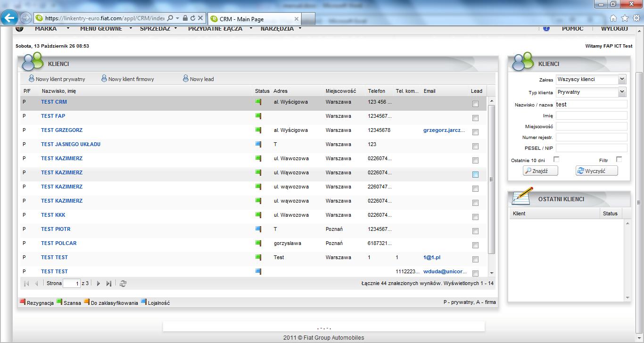Open browser Tools gear icon
The width and height of the screenshot is (644, 343).
tap(636, 18)
